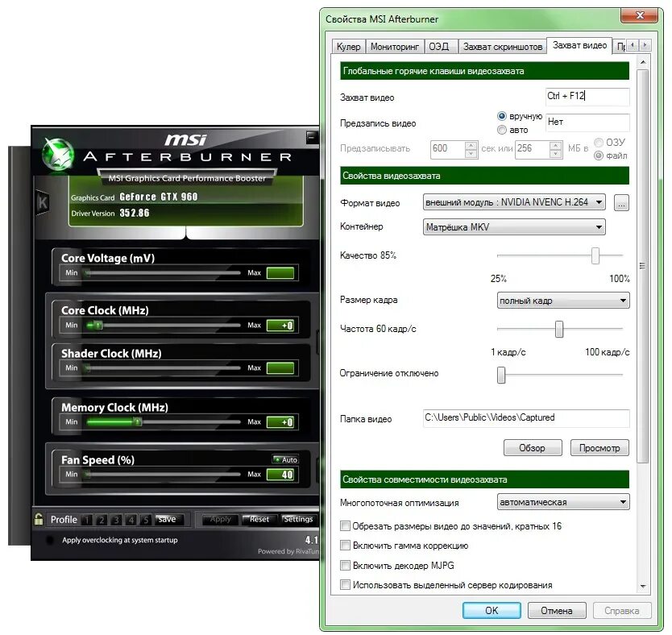The image size is (672, 635).
Task: Click Save profile button
Action: point(169,519)
